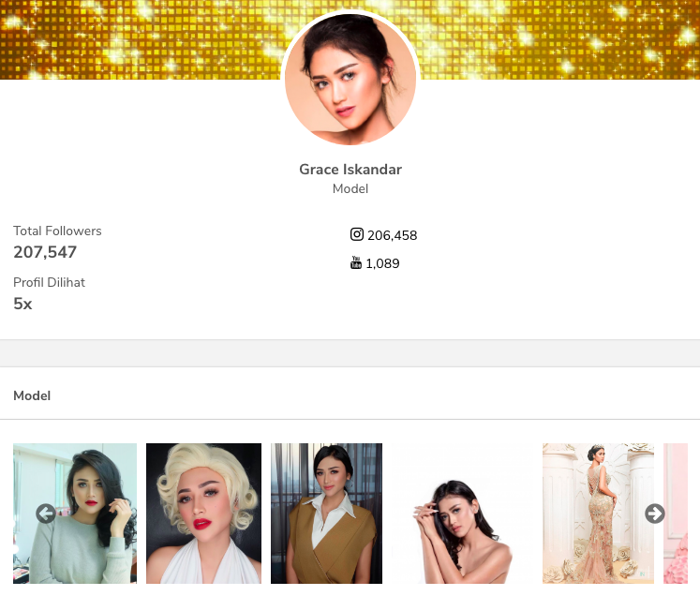Screen dimensions: 700x596
Task: Open the brown vest outfit photo
Action: [326, 514]
